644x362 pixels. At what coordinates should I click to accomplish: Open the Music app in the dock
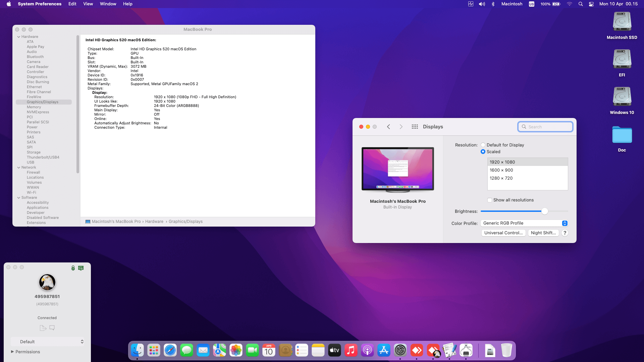tap(351, 351)
